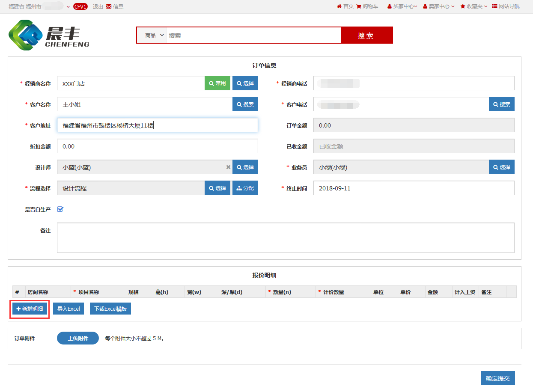Click the 下载Excel模板 button
This screenshot has width=533, height=392.
(110, 309)
